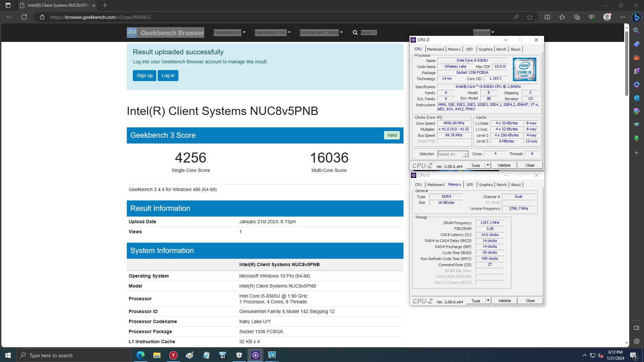Open Tools dropdown arrow in lower CPU-Z
The height and width of the screenshot is (362, 644).
coord(488,301)
